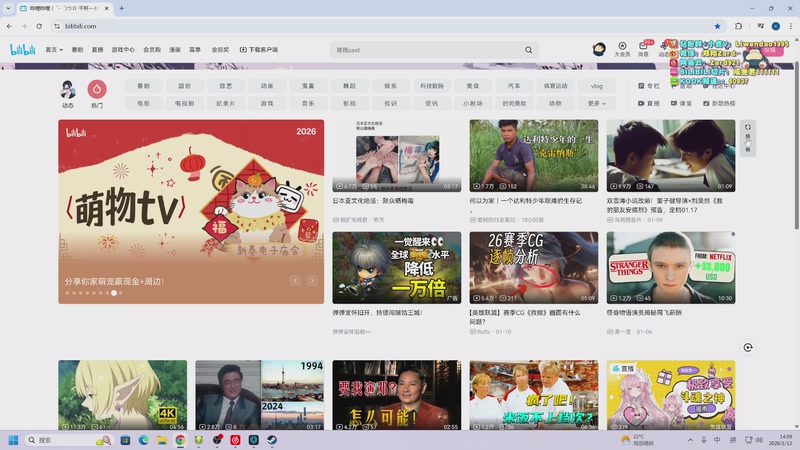The image size is (800, 450).
Task: Select the 番剧 nav item in the header
Action: 77,49
